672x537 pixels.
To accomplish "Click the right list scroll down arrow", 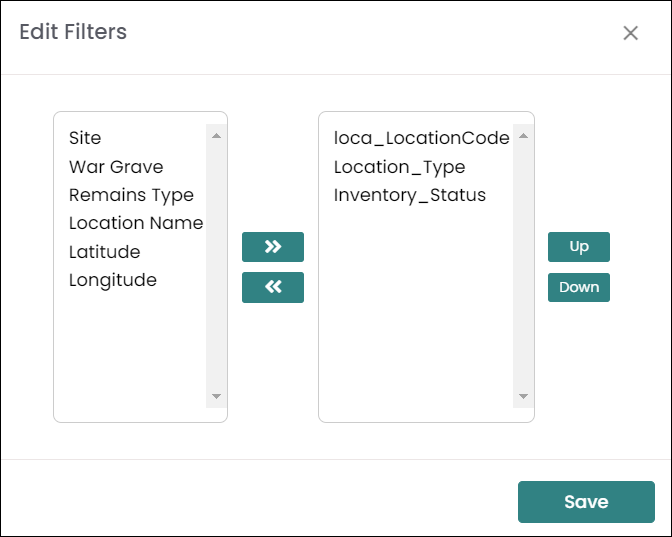I will 523,396.
